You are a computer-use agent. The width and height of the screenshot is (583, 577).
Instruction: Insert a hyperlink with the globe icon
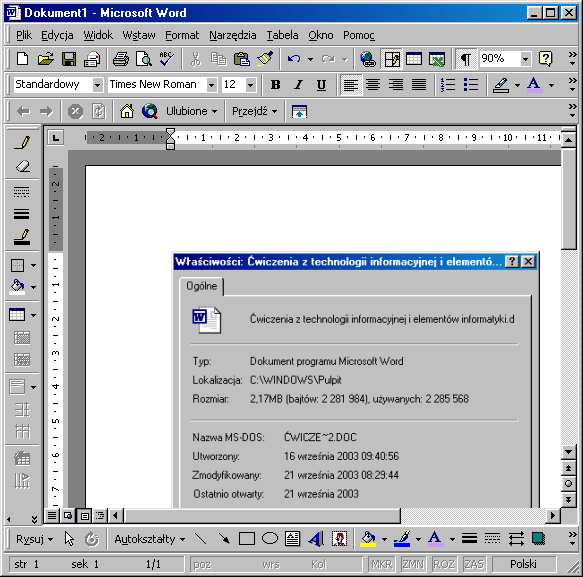tap(368, 59)
